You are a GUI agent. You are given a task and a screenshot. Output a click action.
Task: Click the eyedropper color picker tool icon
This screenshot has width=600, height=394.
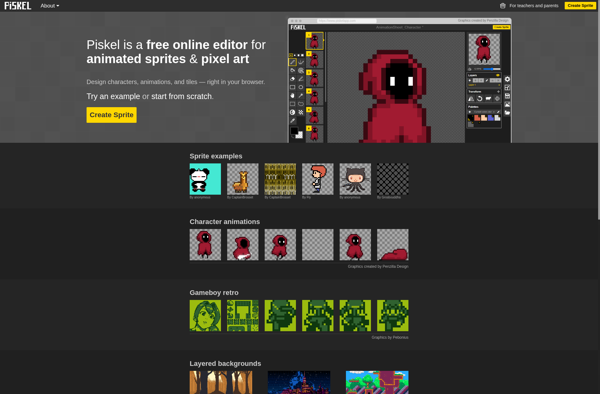(x=292, y=121)
